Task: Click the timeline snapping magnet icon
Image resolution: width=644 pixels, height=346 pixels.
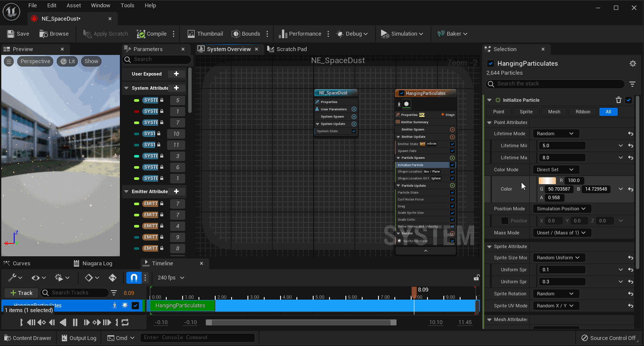Action: point(134,278)
